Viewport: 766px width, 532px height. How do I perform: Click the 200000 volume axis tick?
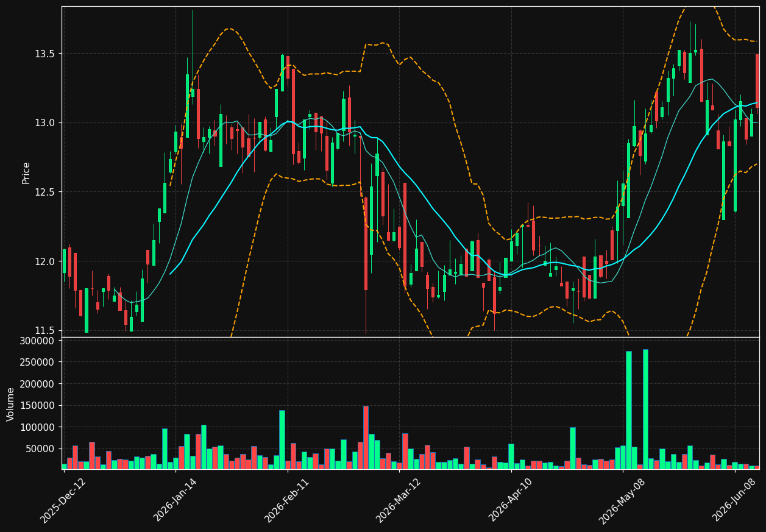coord(37,384)
